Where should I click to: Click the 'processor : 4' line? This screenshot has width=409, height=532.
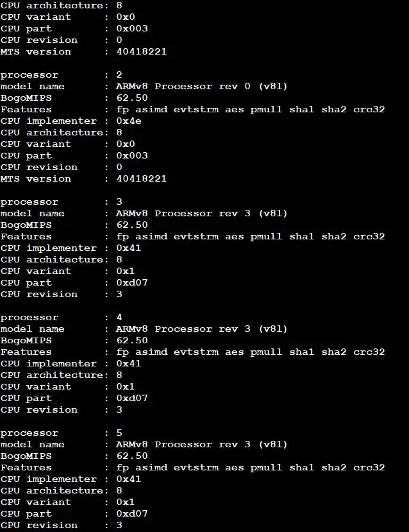[62, 318]
